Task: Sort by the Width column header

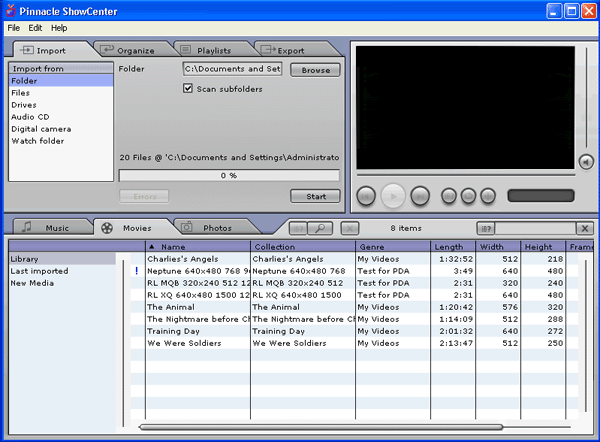Action: 498,247
